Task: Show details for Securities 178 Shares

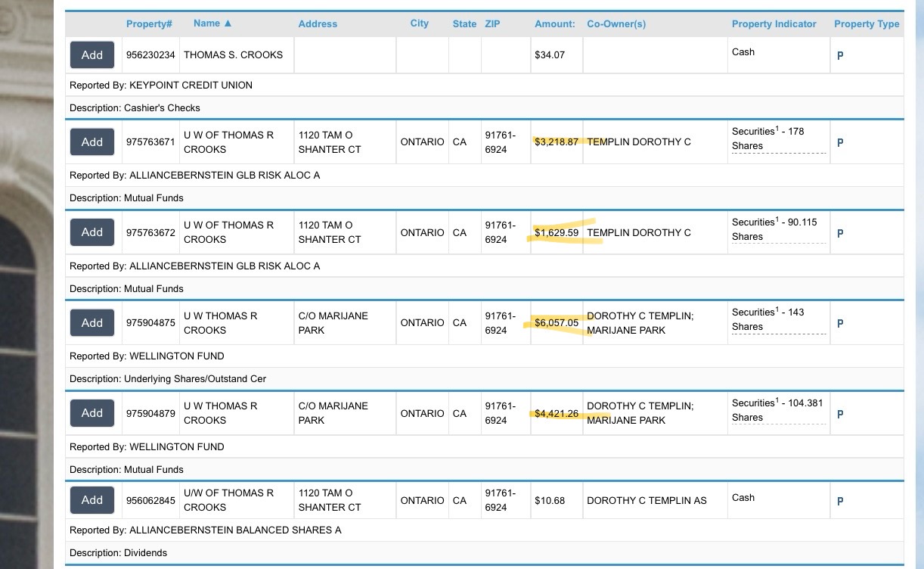Action: [778, 139]
